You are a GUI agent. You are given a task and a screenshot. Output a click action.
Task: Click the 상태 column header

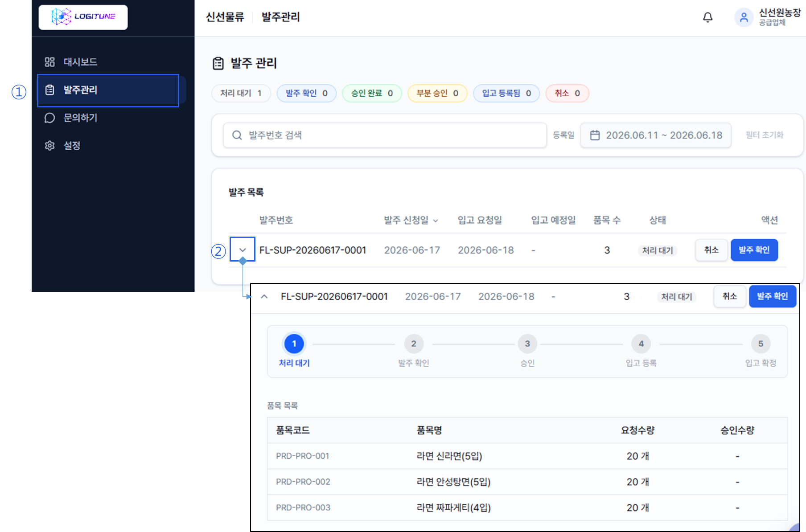(x=658, y=220)
